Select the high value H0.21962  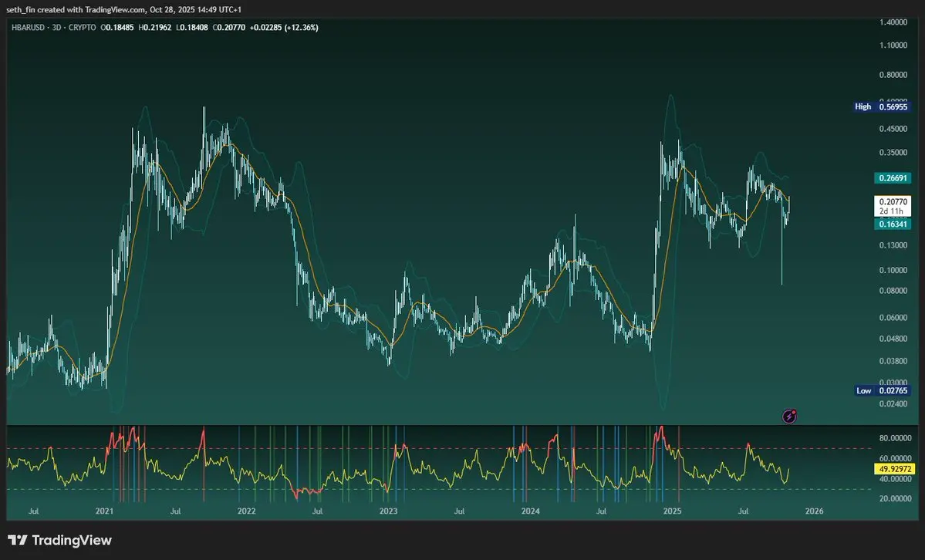[x=155, y=28]
